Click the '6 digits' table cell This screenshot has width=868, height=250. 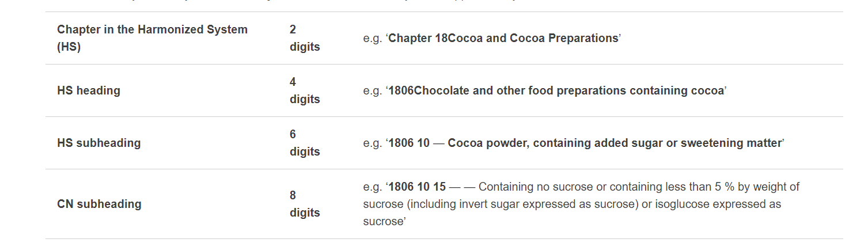tap(304, 143)
